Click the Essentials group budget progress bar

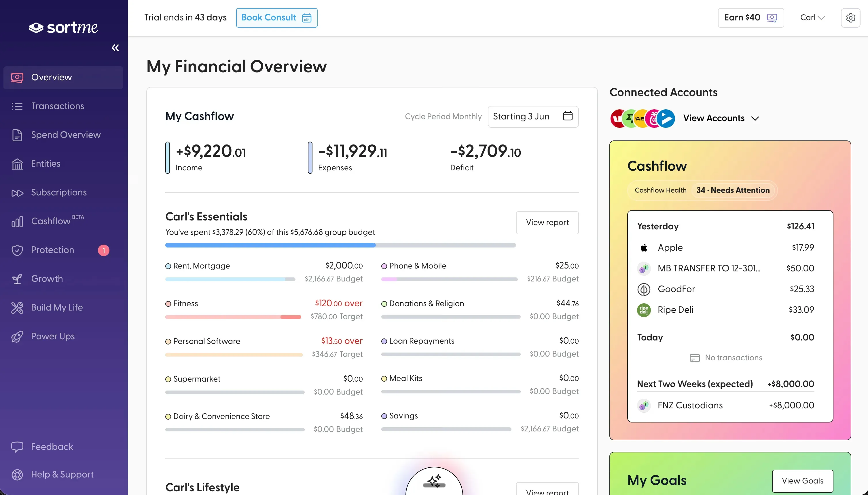(340, 245)
